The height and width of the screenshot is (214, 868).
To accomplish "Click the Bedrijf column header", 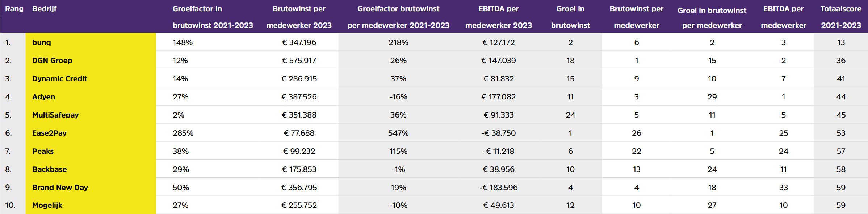I will [x=45, y=9].
